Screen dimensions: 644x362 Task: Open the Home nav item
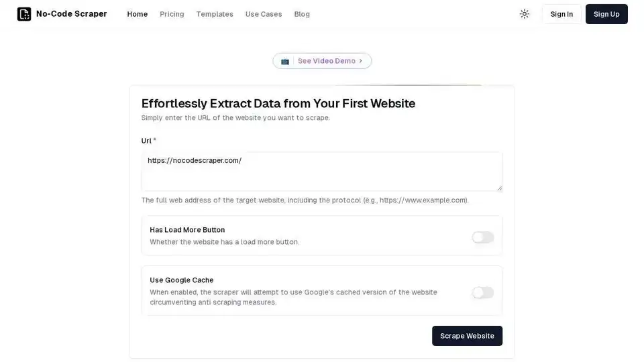[138, 14]
